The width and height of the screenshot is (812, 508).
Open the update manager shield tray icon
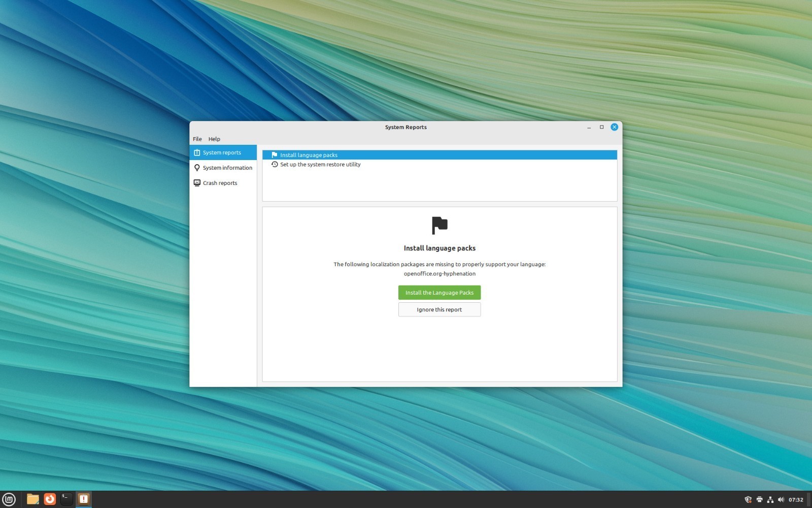748,500
